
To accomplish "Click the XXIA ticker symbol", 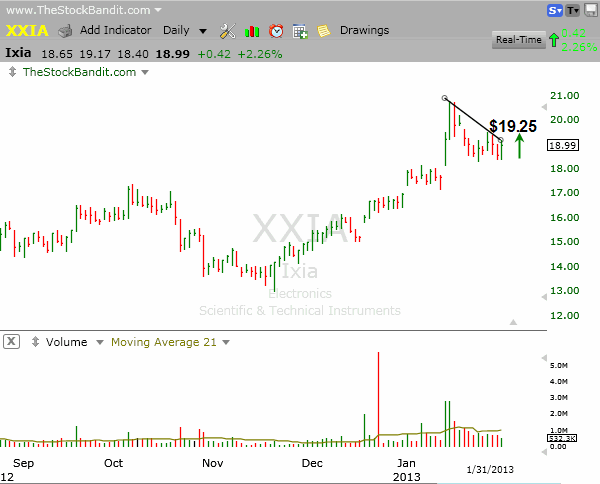I will [27, 31].
